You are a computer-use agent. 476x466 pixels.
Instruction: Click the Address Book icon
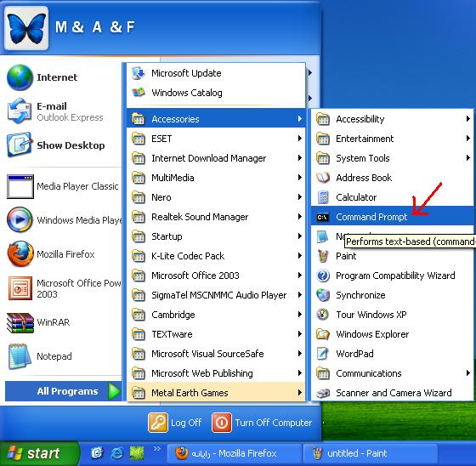pos(323,178)
